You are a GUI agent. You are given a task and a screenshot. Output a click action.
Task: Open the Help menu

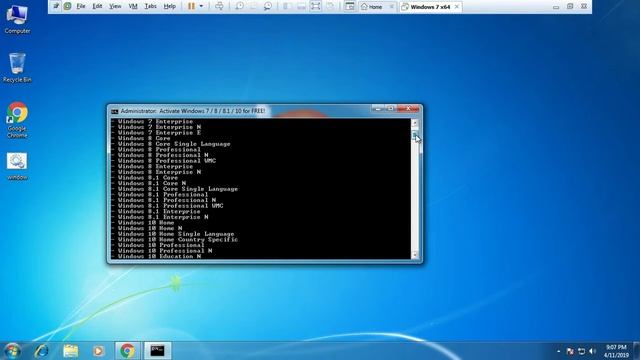170,6
